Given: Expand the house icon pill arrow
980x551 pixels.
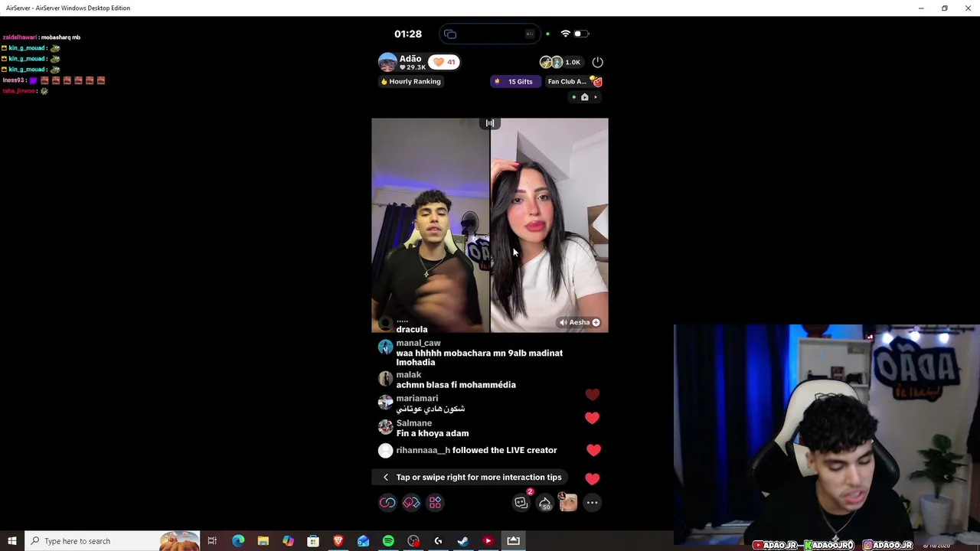Looking at the screenshot, I should tap(596, 97).
